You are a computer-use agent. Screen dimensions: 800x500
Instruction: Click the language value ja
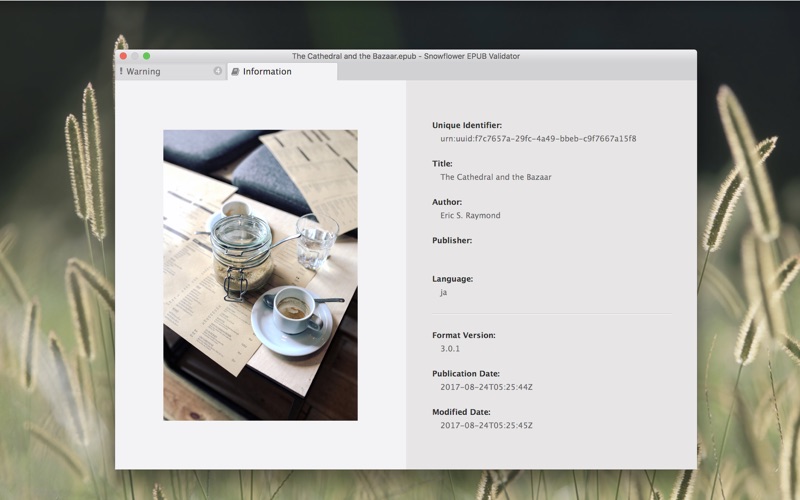click(443, 292)
